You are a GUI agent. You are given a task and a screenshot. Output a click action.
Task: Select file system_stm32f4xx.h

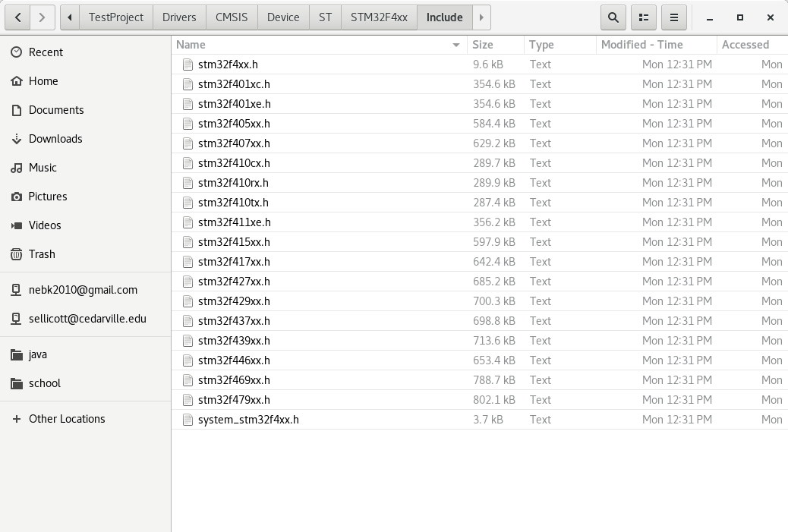coord(480,420)
